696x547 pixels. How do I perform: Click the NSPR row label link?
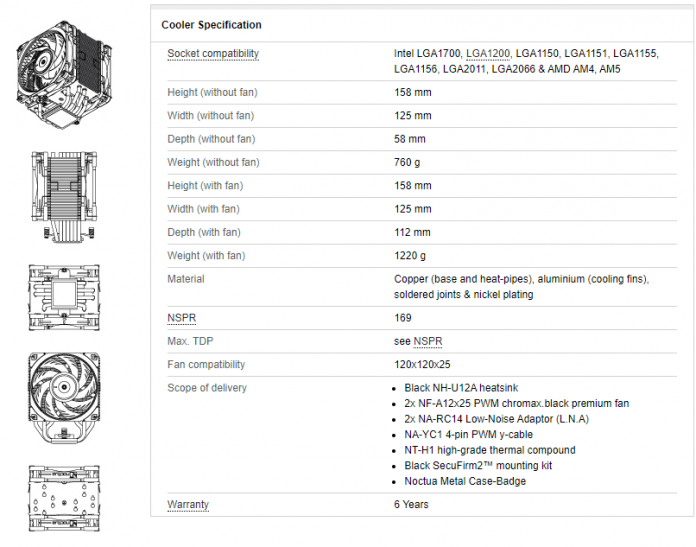pos(181,318)
